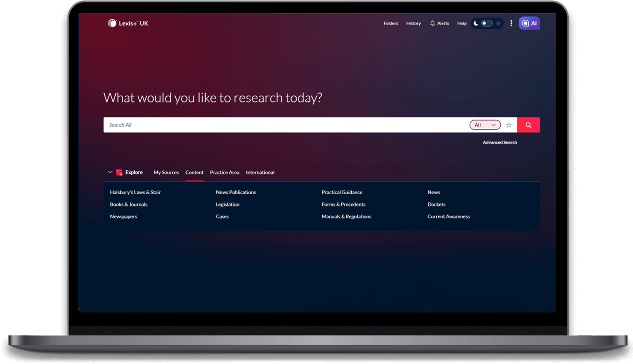The image size is (633, 364).
Task: Open the International tab
Action: click(260, 172)
